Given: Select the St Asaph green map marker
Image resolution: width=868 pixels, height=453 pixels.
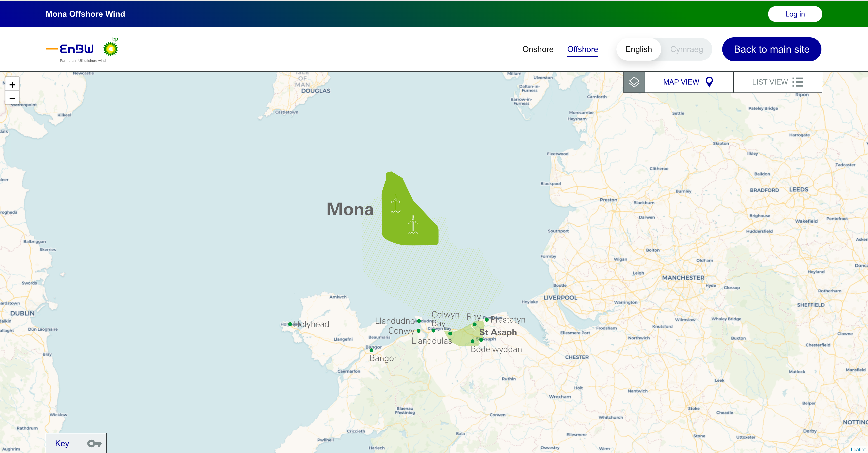Looking at the screenshot, I should tap(481, 340).
